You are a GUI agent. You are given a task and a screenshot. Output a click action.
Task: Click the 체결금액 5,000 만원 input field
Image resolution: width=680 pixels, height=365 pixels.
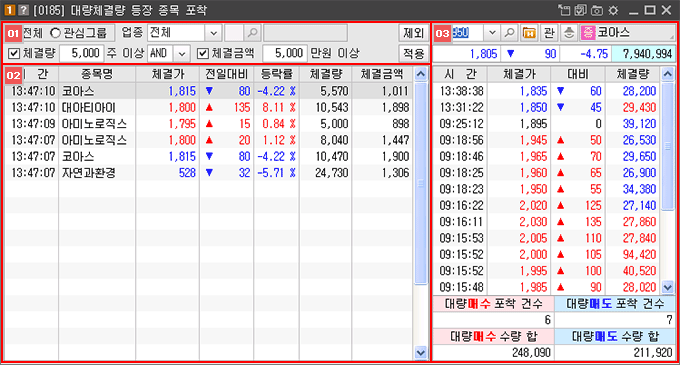[285, 53]
